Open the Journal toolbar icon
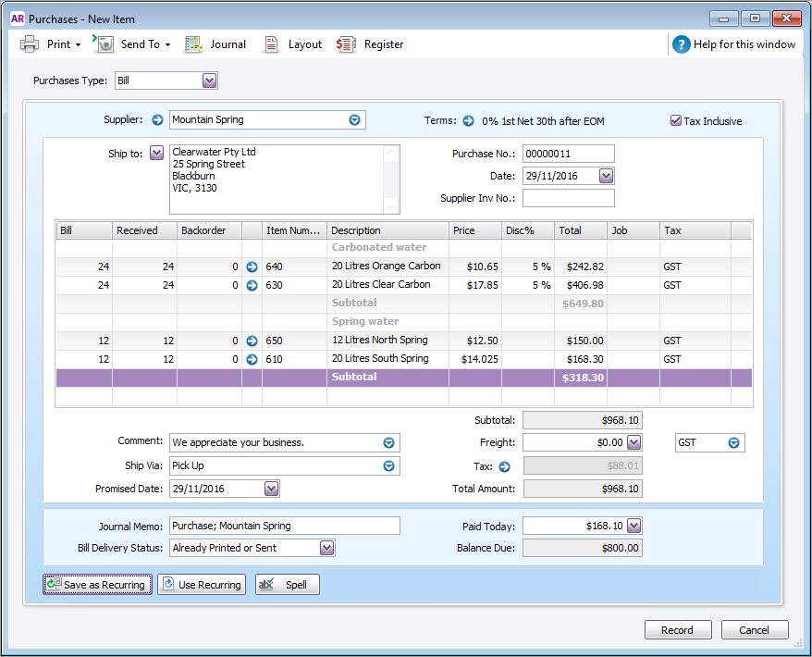Image resolution: width=812 pixels, height=657 pixels. 193,44
